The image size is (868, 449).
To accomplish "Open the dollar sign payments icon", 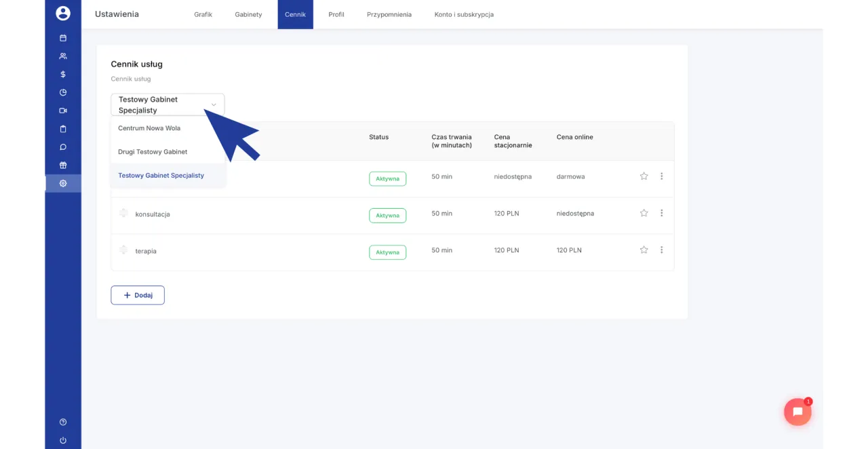I will point(63,74).
